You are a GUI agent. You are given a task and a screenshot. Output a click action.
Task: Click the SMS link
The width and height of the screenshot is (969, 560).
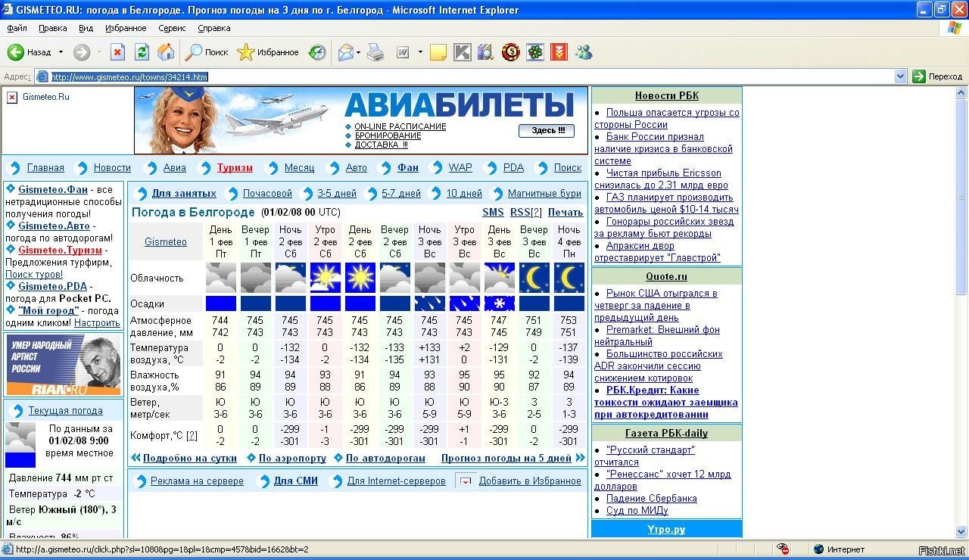point(493,213)
